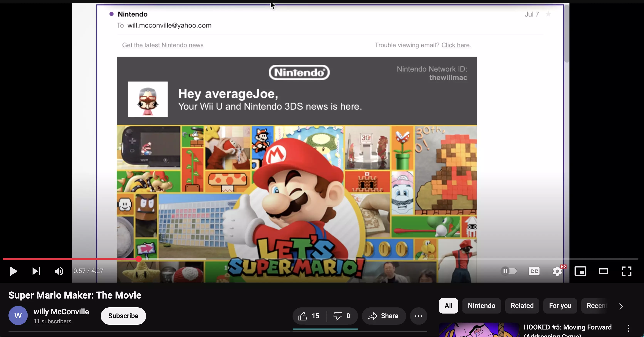Toggle closed captions
Screen dimensions: 644x337
click(534, 271)
